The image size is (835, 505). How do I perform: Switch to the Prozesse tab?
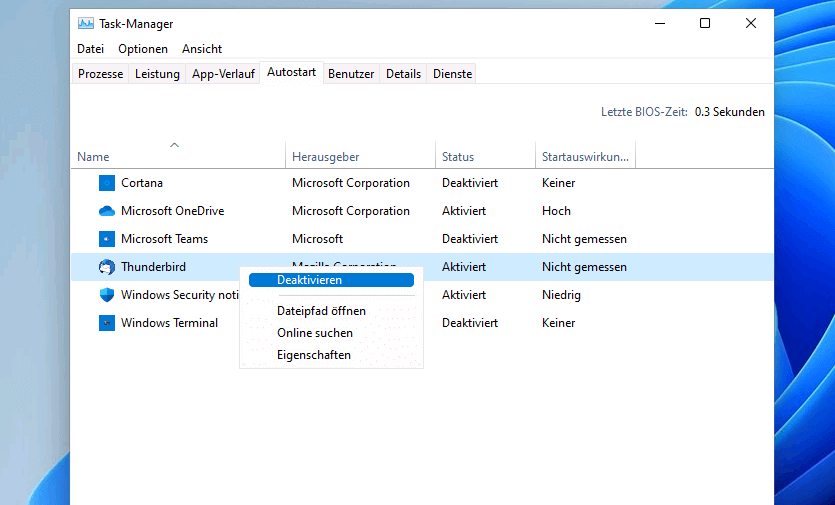click(100, 74)
